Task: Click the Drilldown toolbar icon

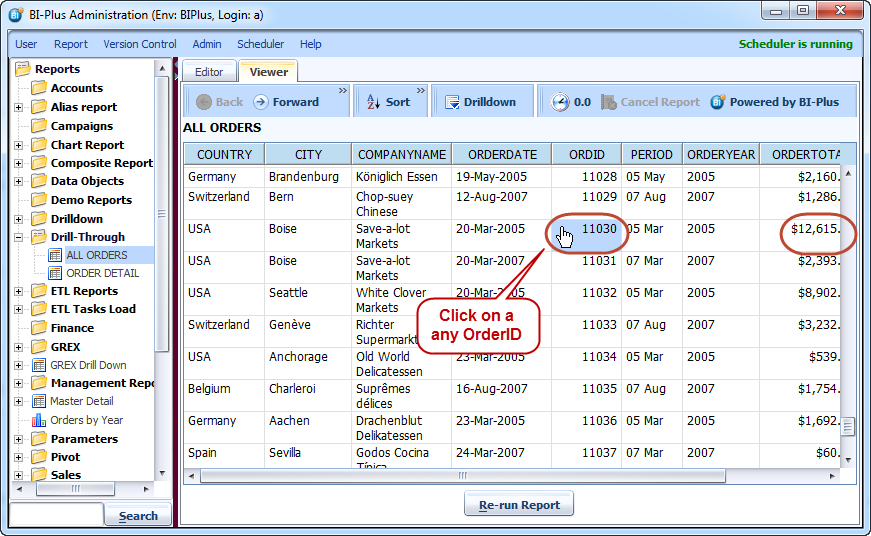Action: pos(451,102)
